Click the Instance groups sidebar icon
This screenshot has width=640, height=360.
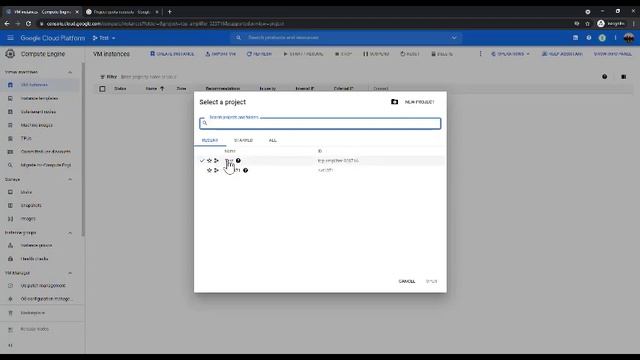tap(10, 245)
